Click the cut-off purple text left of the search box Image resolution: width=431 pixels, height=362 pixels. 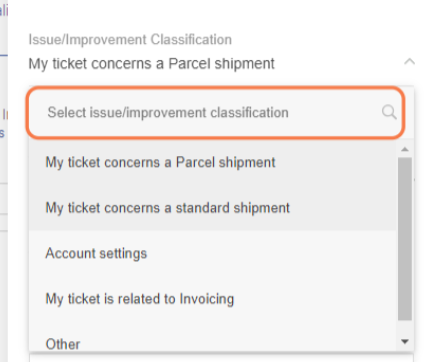tap(5, 115)
